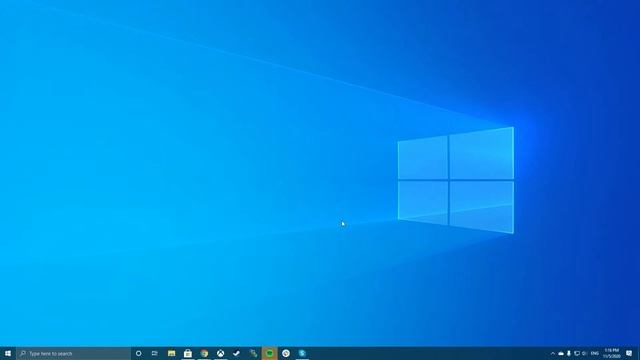Viewport: 640px width, 360px height.
Task: Open the clock and date flyout
Action: (611, 353)
